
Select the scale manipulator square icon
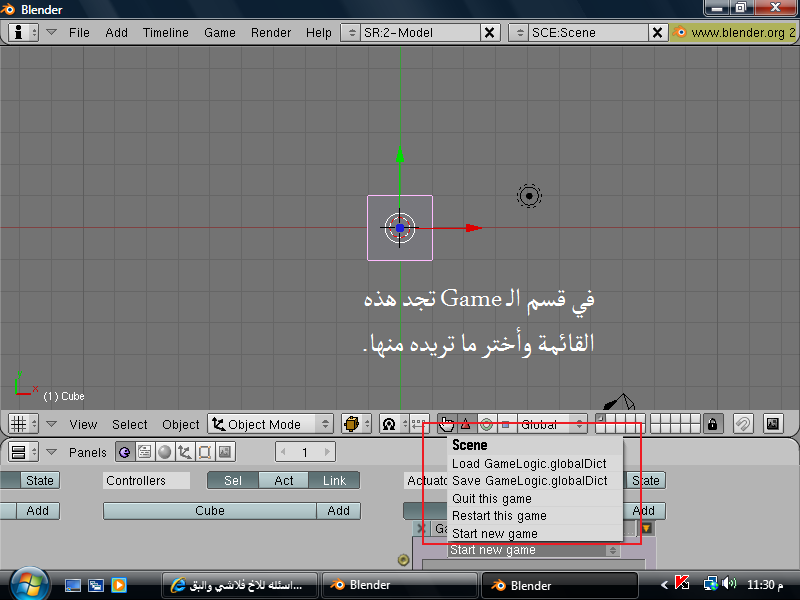click(506, 424)
